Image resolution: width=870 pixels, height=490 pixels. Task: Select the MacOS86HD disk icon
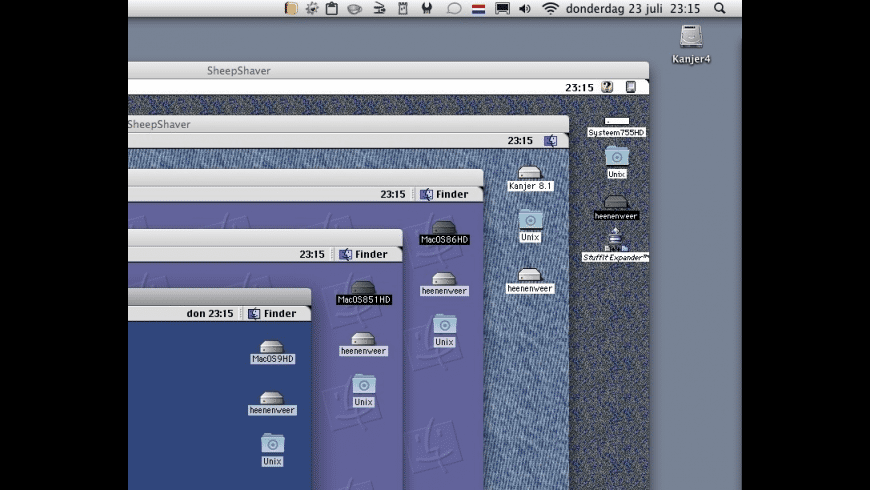click(x=444, y=229)
